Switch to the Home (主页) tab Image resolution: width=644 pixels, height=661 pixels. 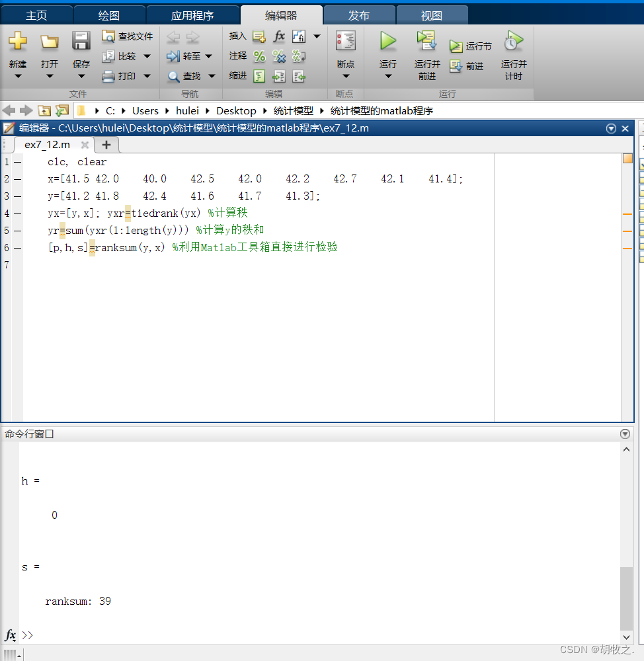tap(36, 16)
